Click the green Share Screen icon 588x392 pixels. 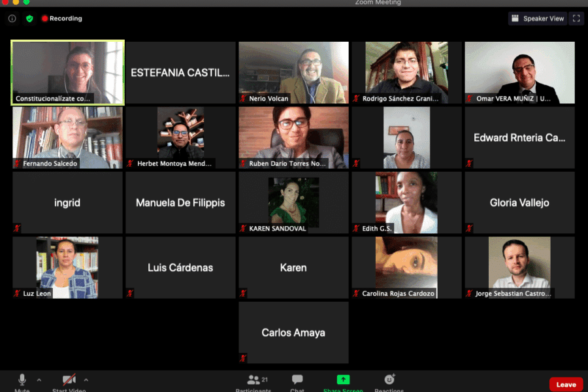click(343, 380)
